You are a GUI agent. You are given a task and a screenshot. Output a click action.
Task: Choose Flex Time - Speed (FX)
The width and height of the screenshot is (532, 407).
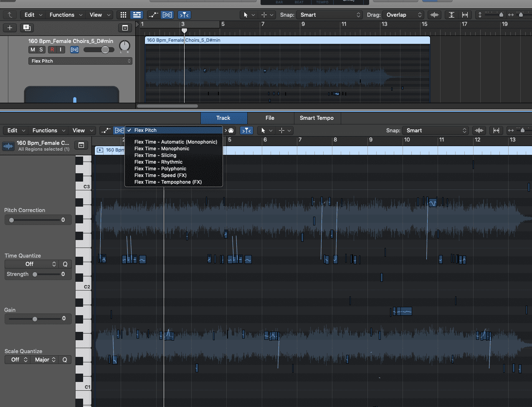pyautogui.click(x=174, y=175)
